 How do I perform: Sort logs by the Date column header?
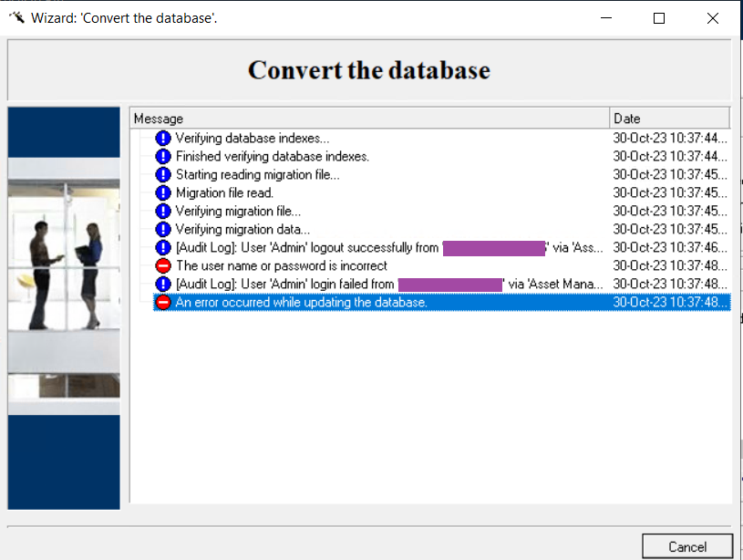[x=670, y=118]
